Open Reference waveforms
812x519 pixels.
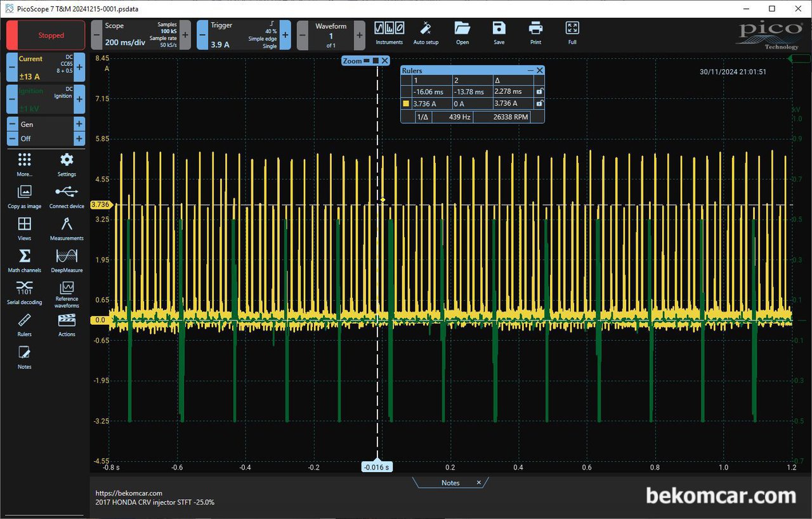(x=67, y=294)
